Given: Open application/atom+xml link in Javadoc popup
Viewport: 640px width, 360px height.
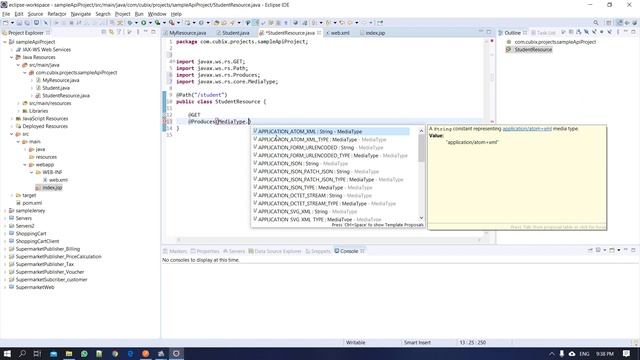Looking at the screenshot, I should (527, 129).
